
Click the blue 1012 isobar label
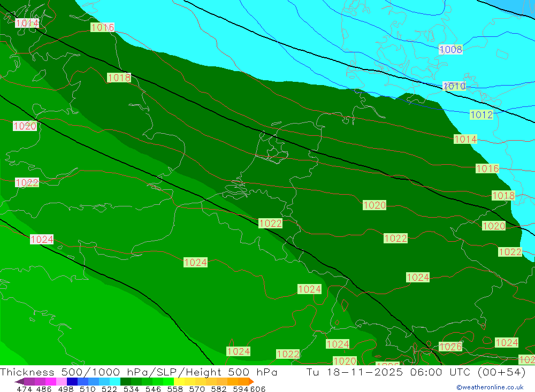[x=481, y=114]
